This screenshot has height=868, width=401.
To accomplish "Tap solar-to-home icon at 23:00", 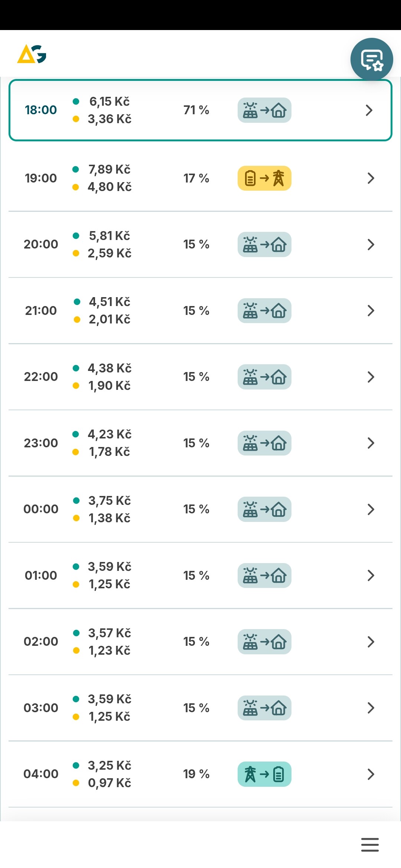I will [264, 443].
